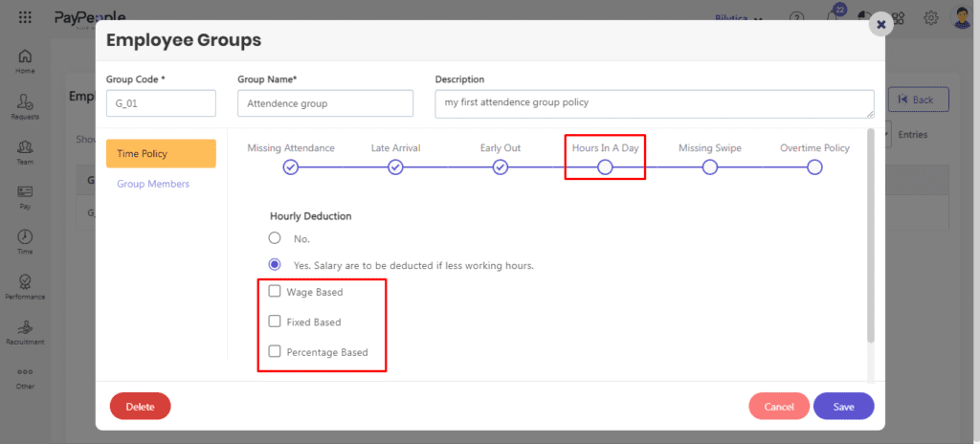
Task: Go to Team sidebar icon
Action: click(x=25, y=146)
